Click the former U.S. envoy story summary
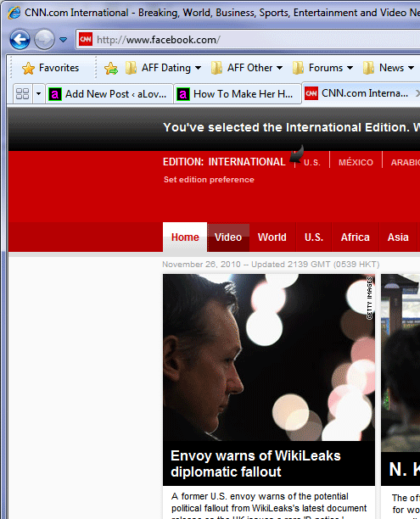The image size is (420, 519). (x=269, y=505)
